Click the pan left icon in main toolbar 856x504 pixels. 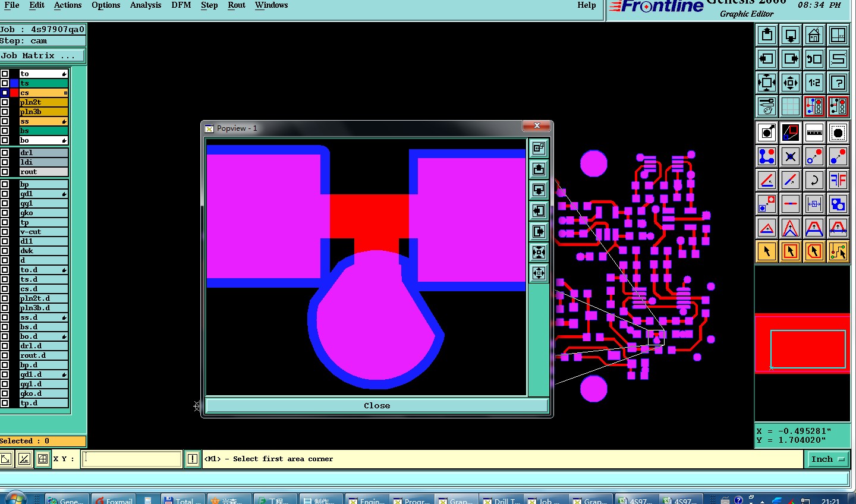click(767, 59)
